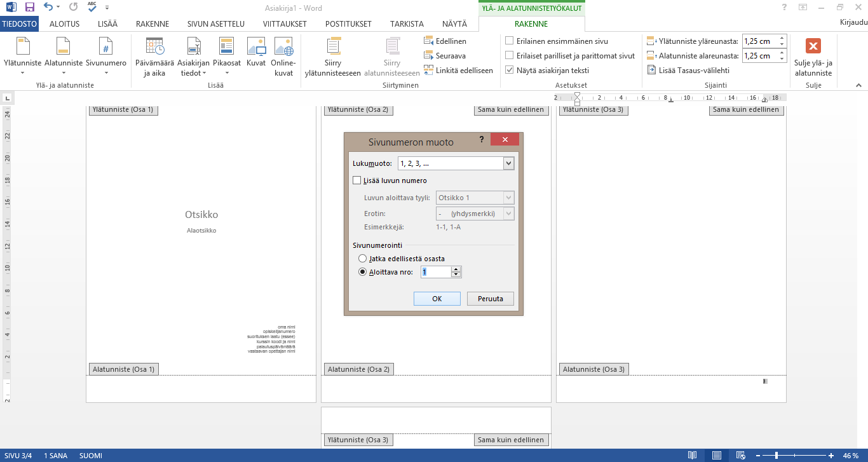Image resolution: width=868 pixels, height=462 pixels.
Task: Switch to print layout view icon
Action: pos(717,456)
